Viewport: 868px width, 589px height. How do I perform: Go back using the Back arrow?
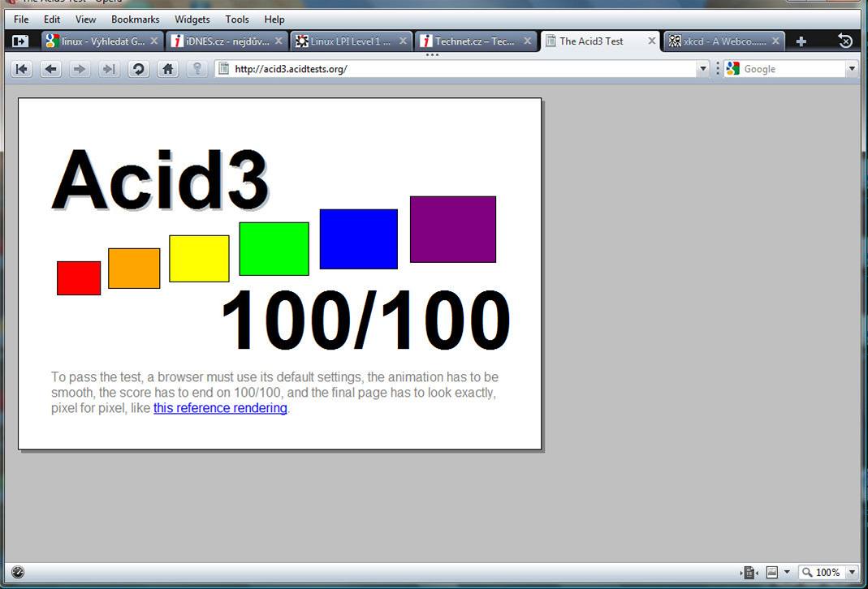coord(50,69)
